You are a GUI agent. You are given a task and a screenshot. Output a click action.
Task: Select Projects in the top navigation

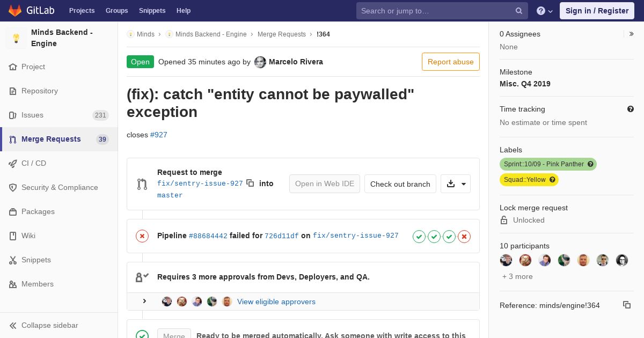(x=82, y=11)
